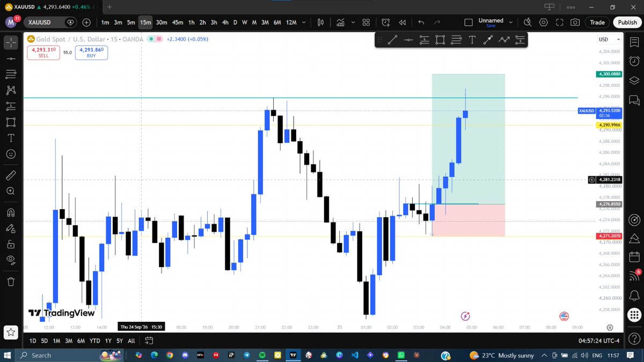The width and height of the screenshot is (644, 362).
Task: Open the pattern tools in left sidebar
Action: coord(11,90)
